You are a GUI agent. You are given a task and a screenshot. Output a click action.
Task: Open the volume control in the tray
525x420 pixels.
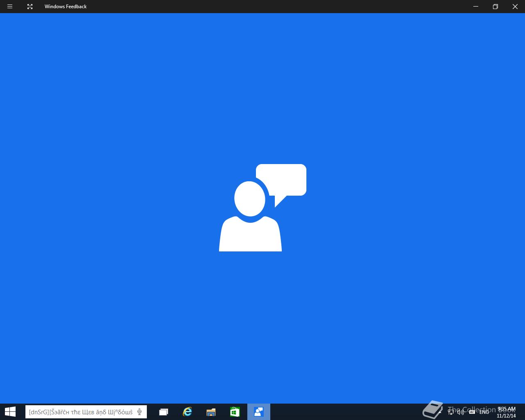(x=461, y=412)
